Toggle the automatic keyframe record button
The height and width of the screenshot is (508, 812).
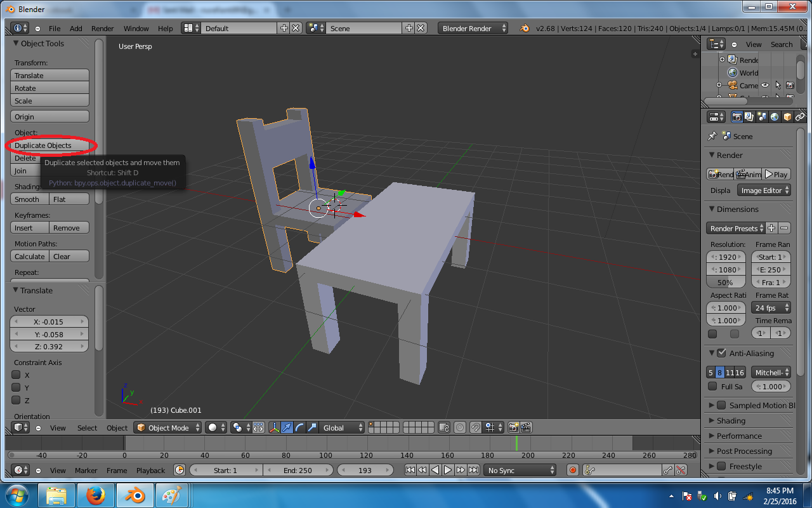coord(573,470)
